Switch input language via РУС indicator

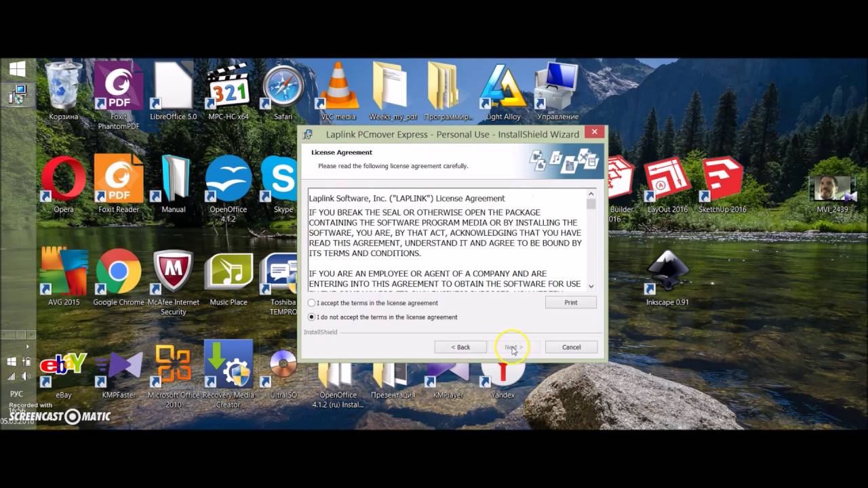pos(17,394)
